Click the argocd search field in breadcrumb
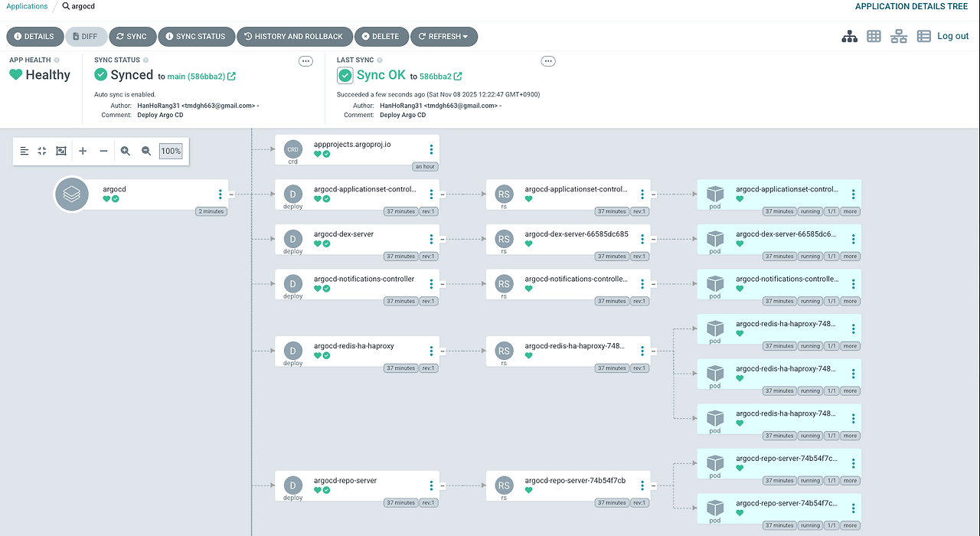Screen dimensions: 980x536 (78, 6)
